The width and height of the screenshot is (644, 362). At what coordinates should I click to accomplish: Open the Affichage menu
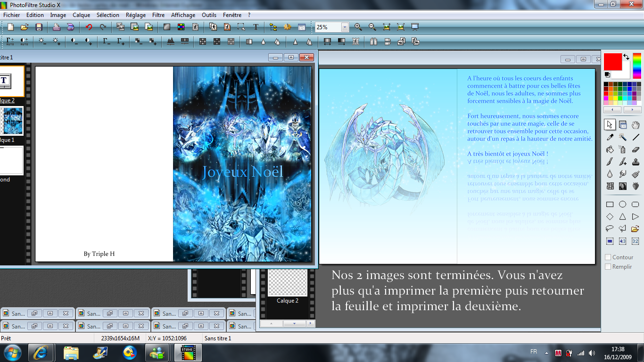(x=183, y=15)
